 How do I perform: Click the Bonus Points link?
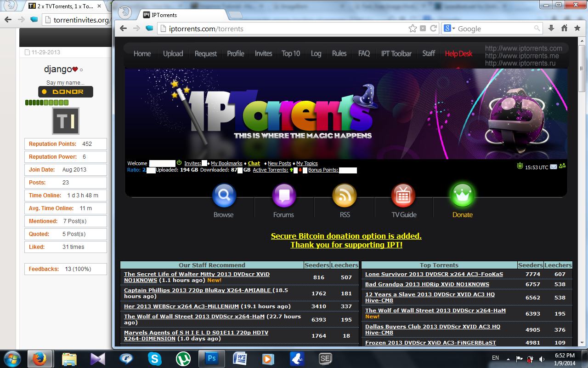coord(323,170)
